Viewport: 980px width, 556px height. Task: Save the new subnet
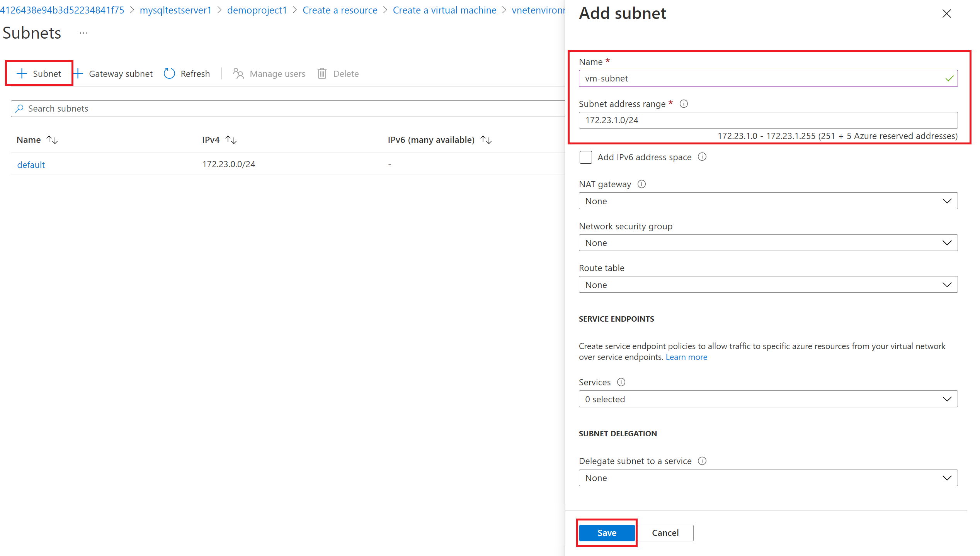(x=606, y=533)
